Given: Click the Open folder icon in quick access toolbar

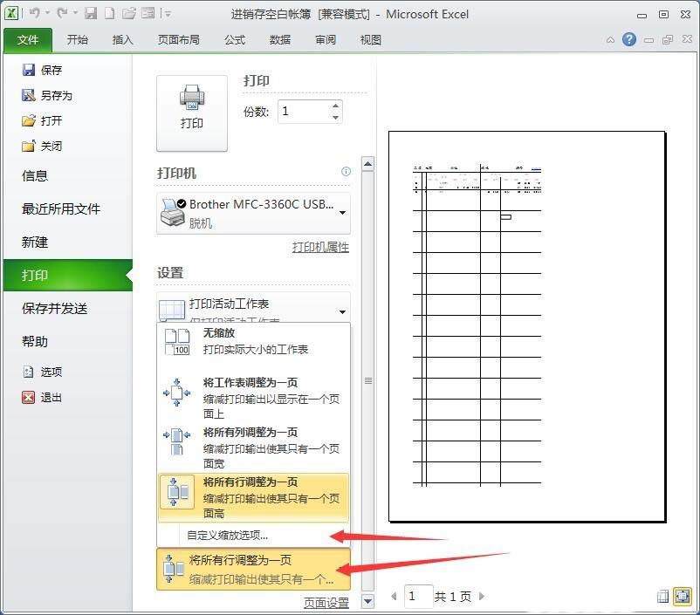Looking at the screenshot, I should click(x=128, y=13).
